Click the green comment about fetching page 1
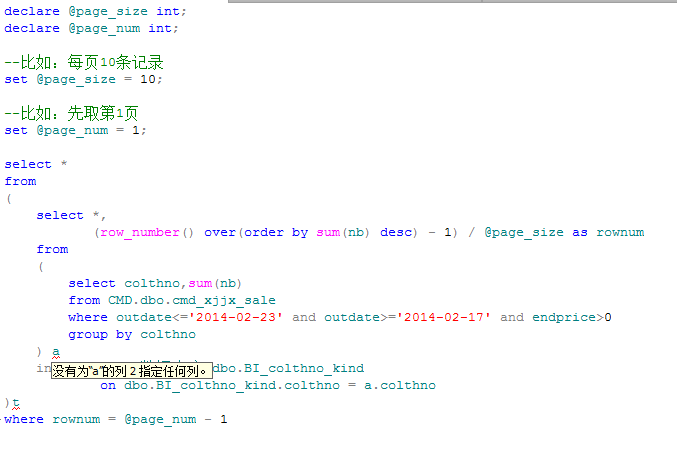Viewport: 677px width, 458px height. (71, 113)
